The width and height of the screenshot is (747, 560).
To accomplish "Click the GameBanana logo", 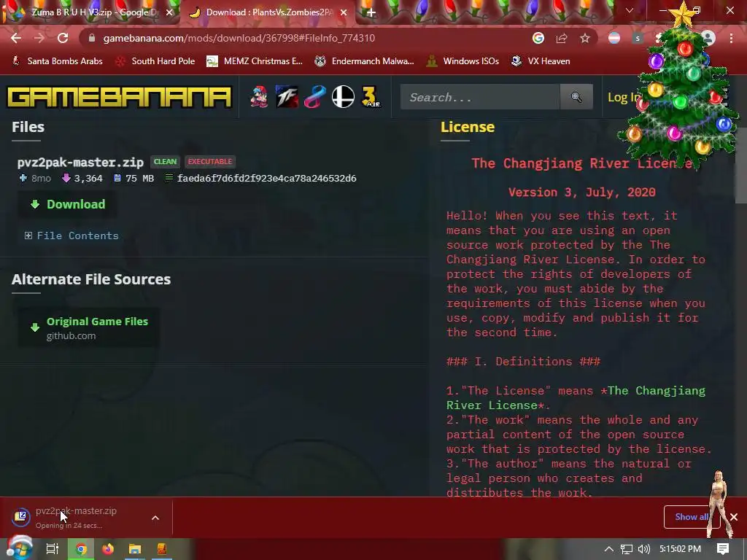I will (x=119, y=97).
